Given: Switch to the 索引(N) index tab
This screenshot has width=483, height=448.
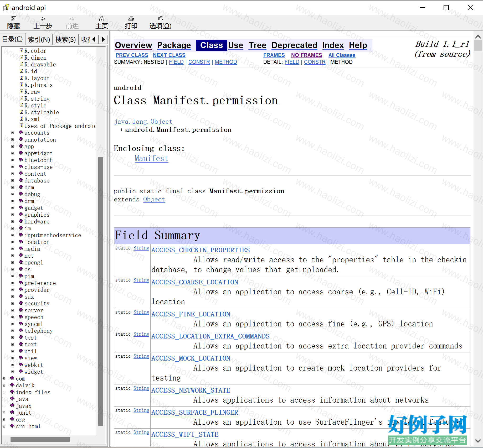Looking at the screenshot, I should click(x=39, y=39).
